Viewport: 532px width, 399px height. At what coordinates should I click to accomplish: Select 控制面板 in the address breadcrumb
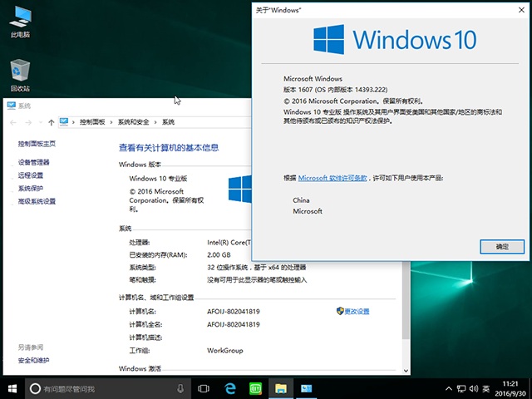[x=93, y=122]
